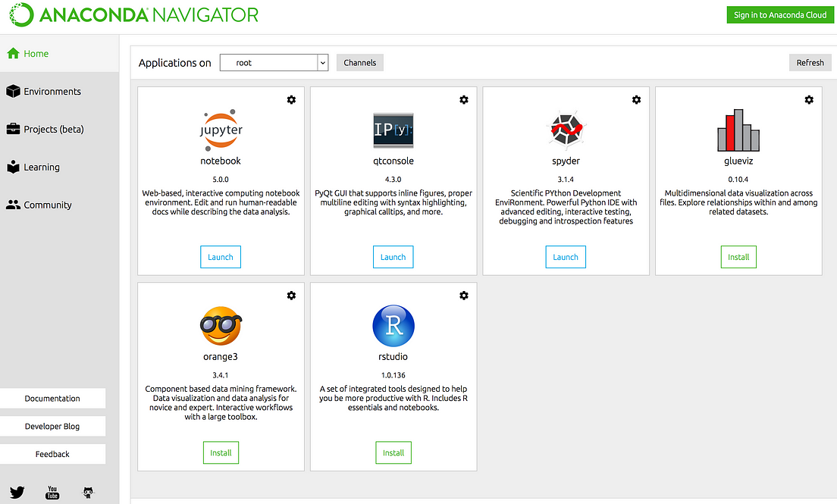Click the rstudio version 1.0.136 text

pos(393,375)
